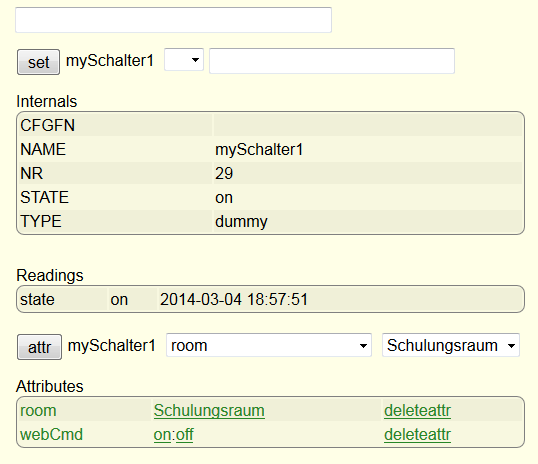Click the off link in webCmd
This screenshot has height=464, width=538.
(185, 435)
